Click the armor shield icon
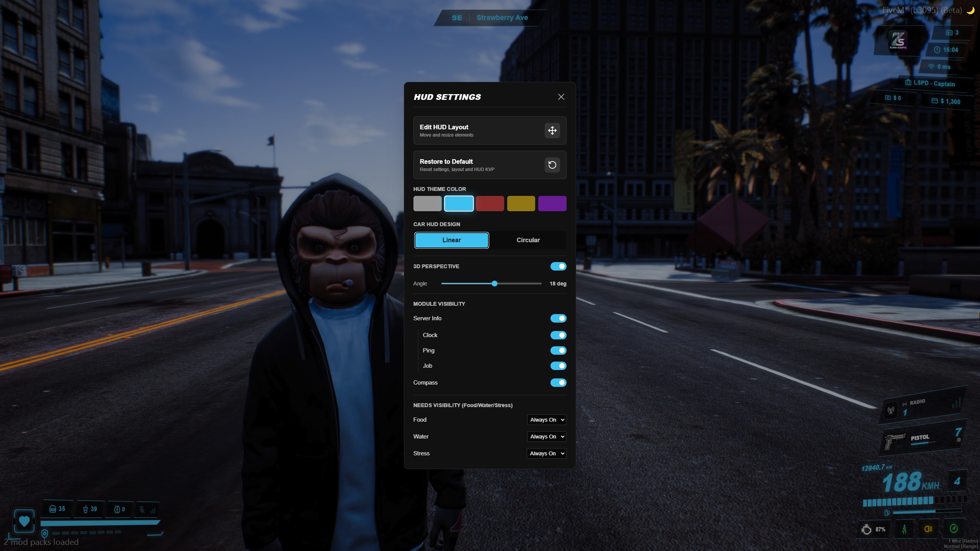Viewport: 980px width, 551px height. click(44, 533)
